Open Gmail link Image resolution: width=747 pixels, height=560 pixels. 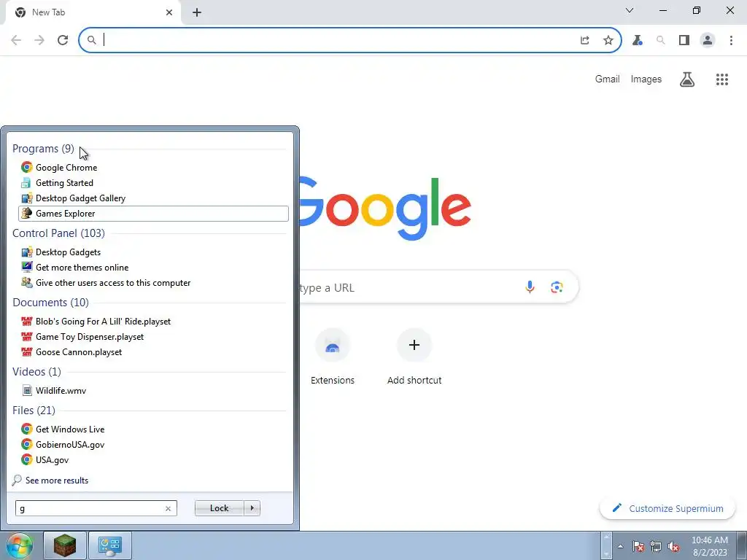pyautogui.click(x=608, y=79)
